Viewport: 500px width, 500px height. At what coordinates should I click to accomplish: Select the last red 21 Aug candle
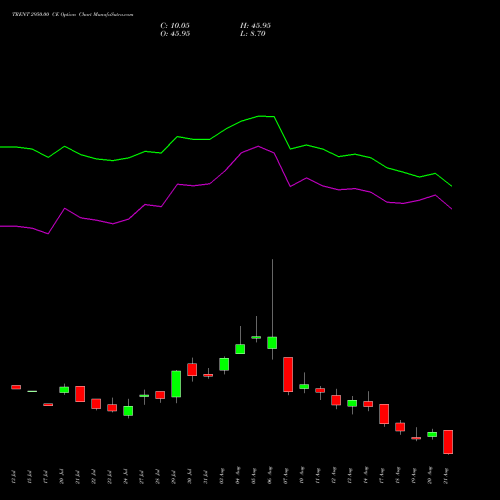[448, 442]
